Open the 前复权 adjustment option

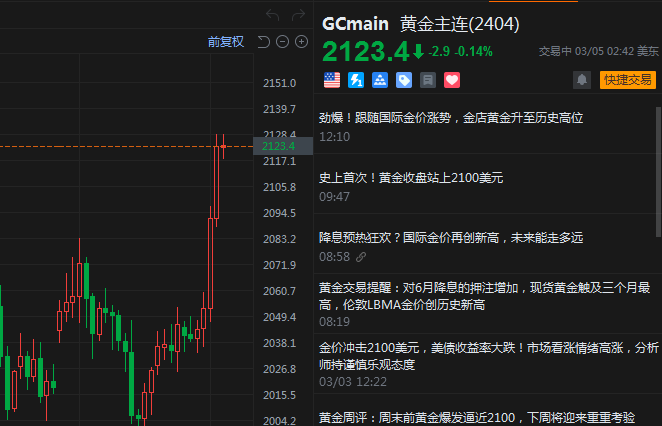pyautogui.click(x=226, y=42)
